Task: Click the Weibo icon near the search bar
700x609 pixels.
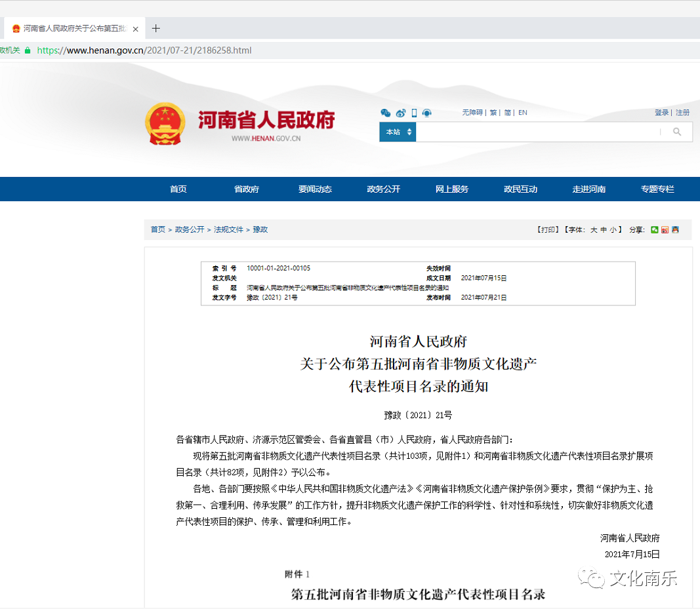Action: [x=400, y=113]
